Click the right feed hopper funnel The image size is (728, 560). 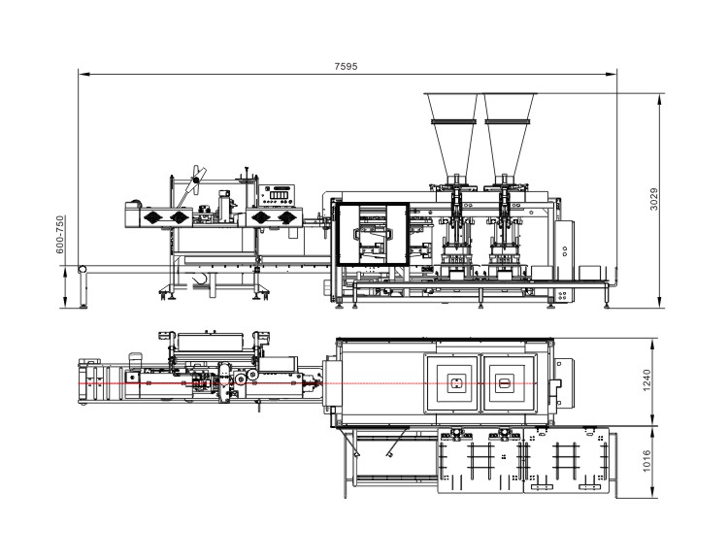coord(510,130)
